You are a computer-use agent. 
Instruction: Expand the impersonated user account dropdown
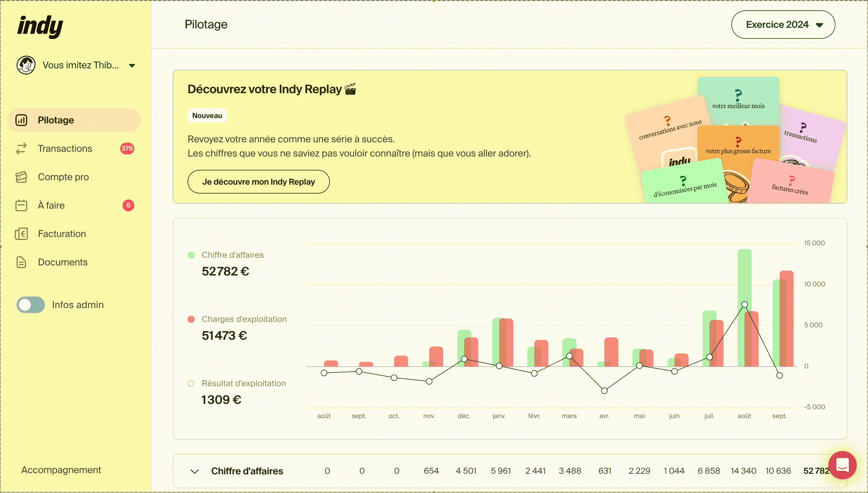coord(132,65)
